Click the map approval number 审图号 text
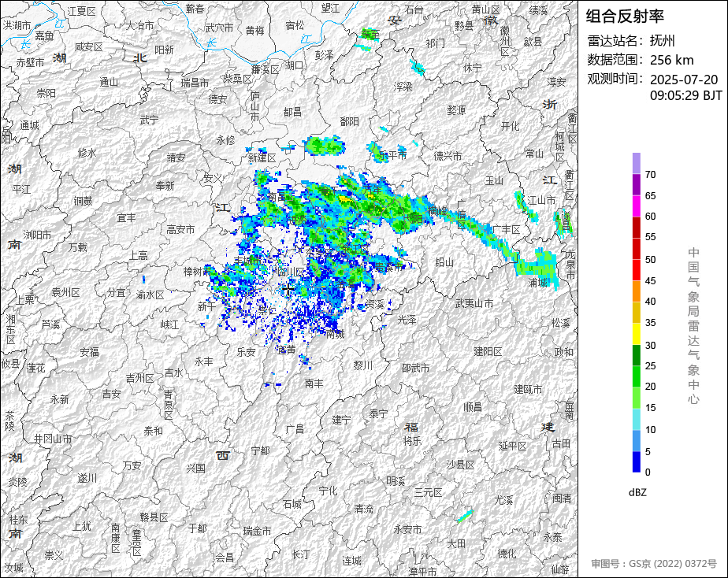Screen dimensions: 728x578 click(654, 564)
